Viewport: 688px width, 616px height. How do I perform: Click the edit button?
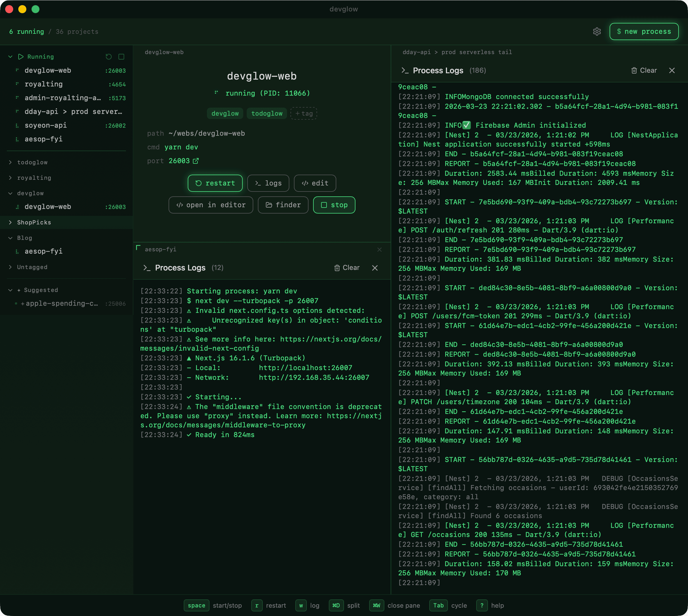[x=315, y=183]
